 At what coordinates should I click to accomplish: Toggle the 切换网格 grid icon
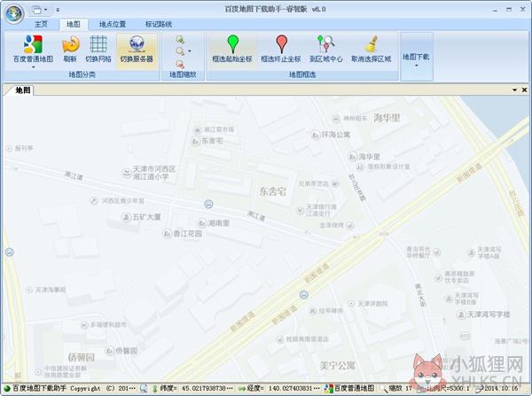[x=98, y=44]
